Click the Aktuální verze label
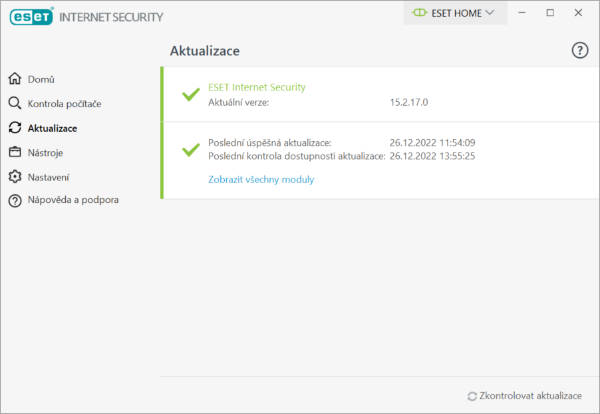The height and width of the screenshot is (414, 600). pyautogui.click(x=239, y=102)
